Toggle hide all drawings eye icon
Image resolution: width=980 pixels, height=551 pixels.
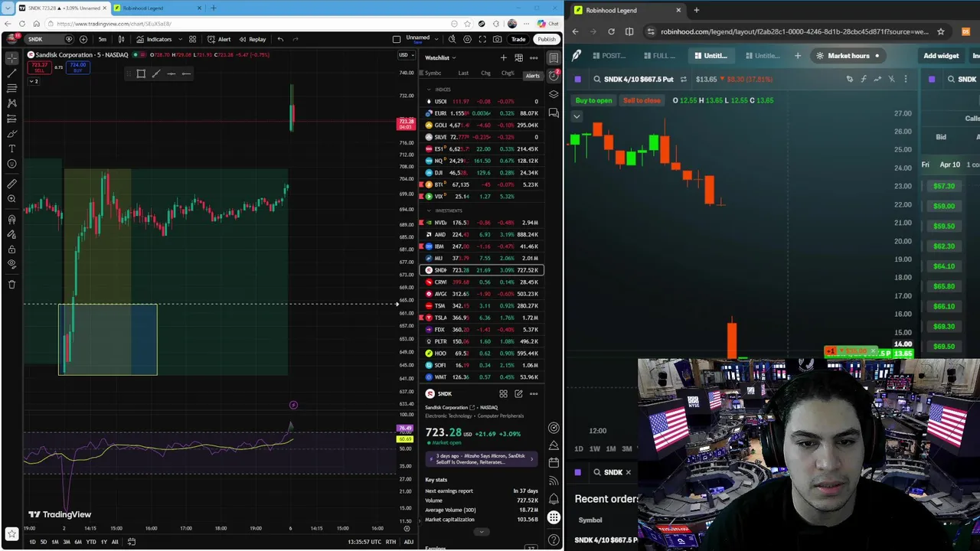(x=11, y=265)
